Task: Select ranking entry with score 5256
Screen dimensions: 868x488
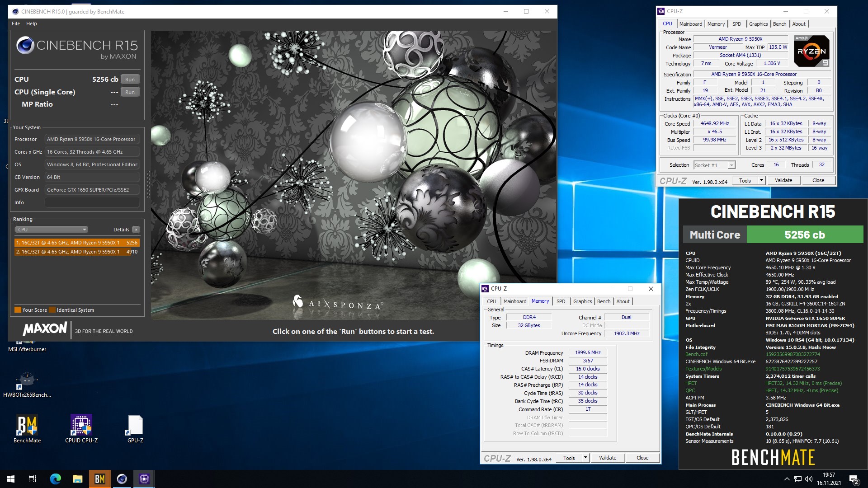Action: click(x=77, y=243)
